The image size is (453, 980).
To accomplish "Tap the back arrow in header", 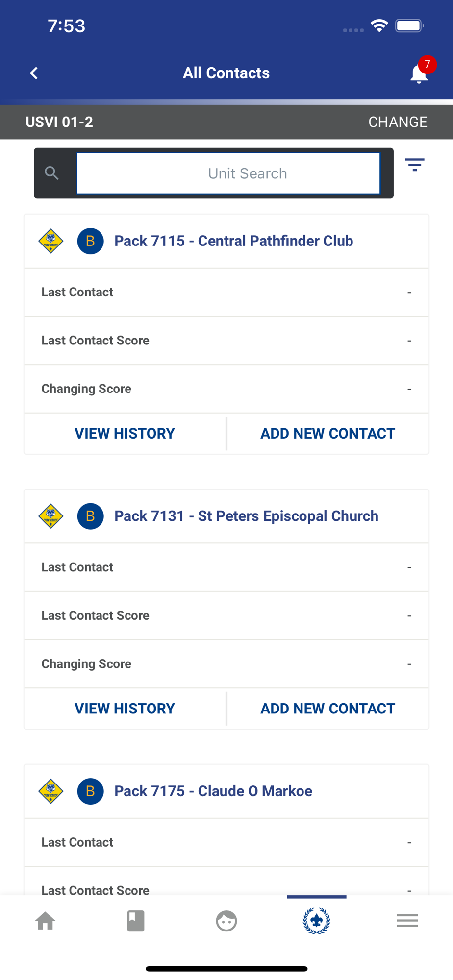I will [34, 73].
